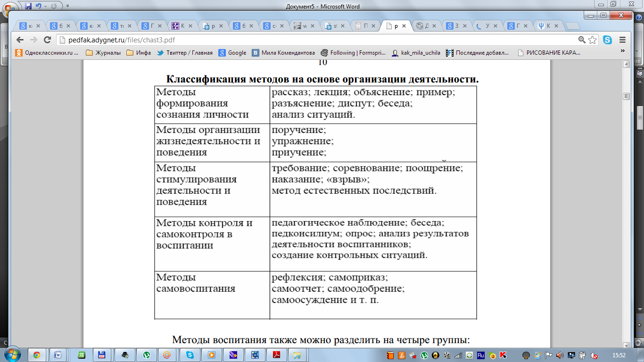This screenshot has height=362, width=644.
Task: Open the Word quick access toolbar customize arrow
Action: click(67, 6)
